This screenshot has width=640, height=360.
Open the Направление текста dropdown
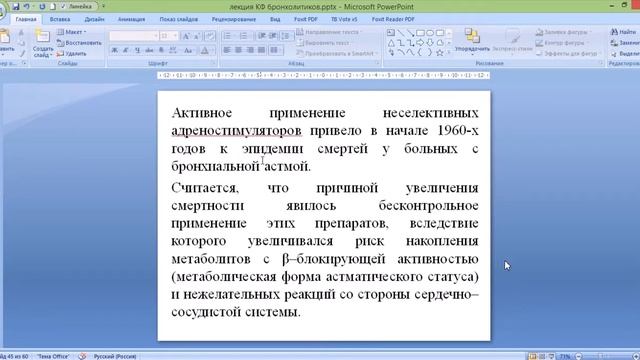[x=329, y=32]
